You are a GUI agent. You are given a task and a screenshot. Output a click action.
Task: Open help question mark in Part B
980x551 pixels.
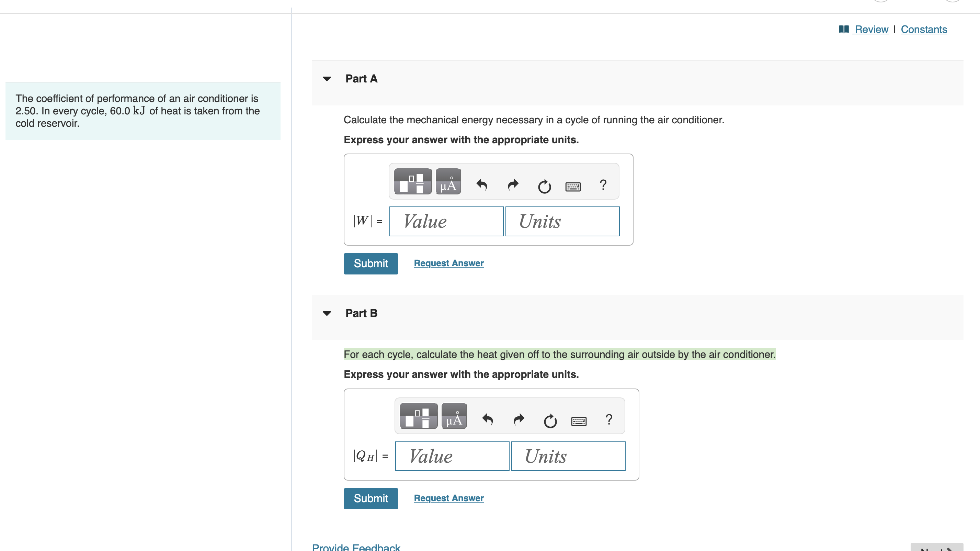point(609,419)
